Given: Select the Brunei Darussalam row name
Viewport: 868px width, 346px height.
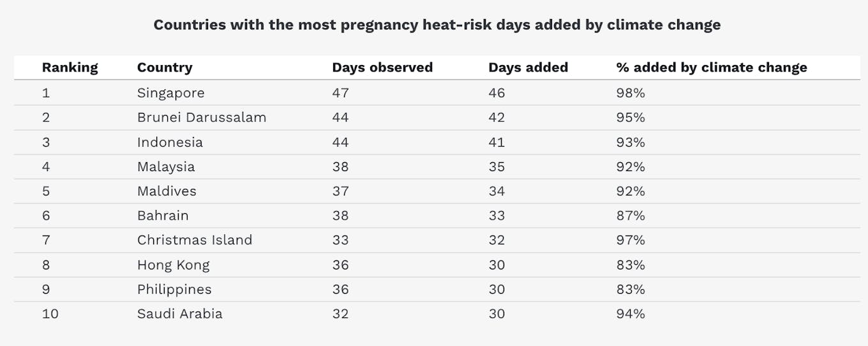Looking at the screenshot, I should [202, 118].
